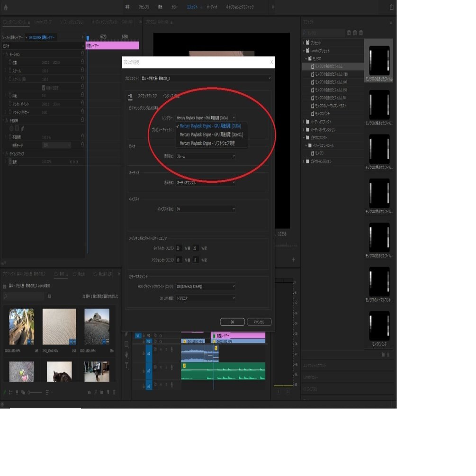Open the レンダラー dropdown in project settings
The height and width of the screenshot is (476, 476).
[x=205, y=117]
